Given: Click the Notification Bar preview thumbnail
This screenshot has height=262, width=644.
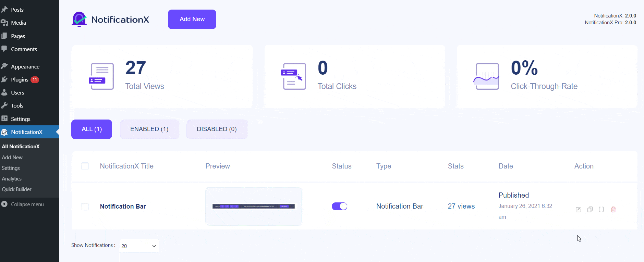Looking at the screenshot, I should (x=254, y=206).
